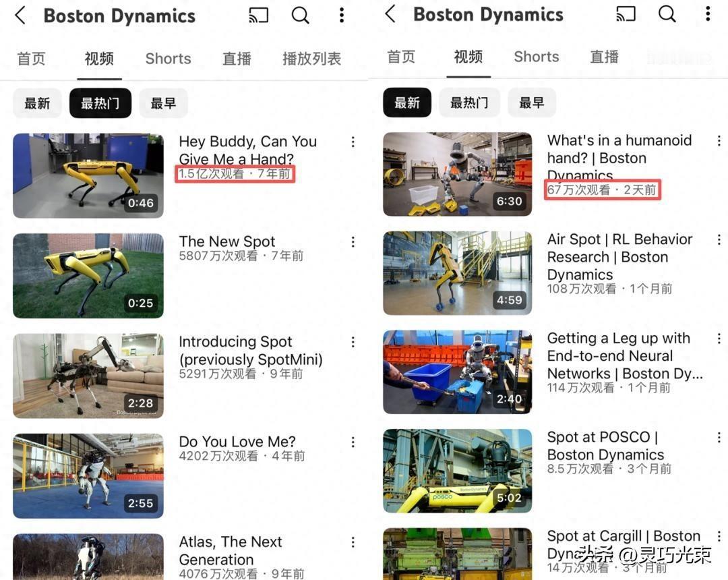Open title Spot at POSCO | Boston Dynamics
This screenshot has height=580, width=728.
pos(605,445)
